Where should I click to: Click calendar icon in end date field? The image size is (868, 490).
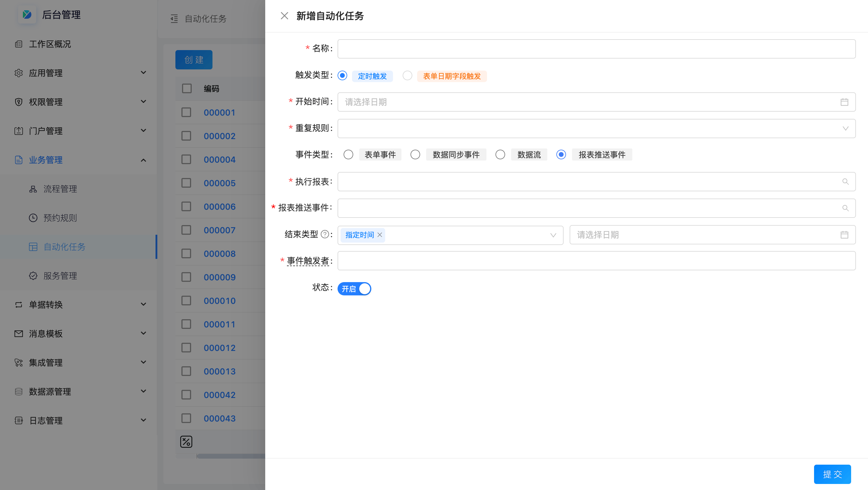844,235
